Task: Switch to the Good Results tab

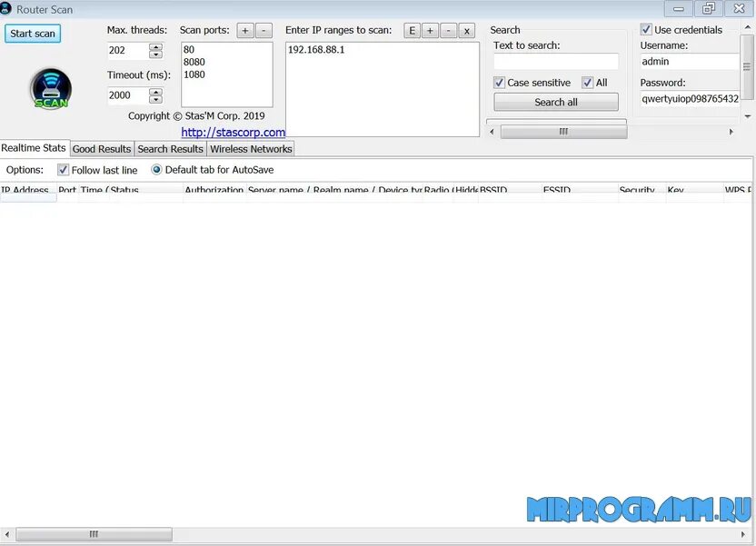Action: 102,149
